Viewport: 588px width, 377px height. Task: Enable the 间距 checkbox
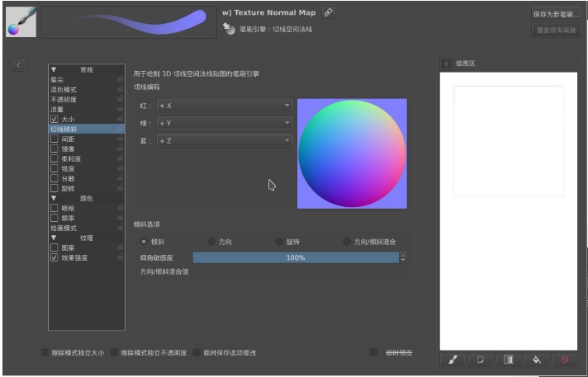tap(55, 139)
